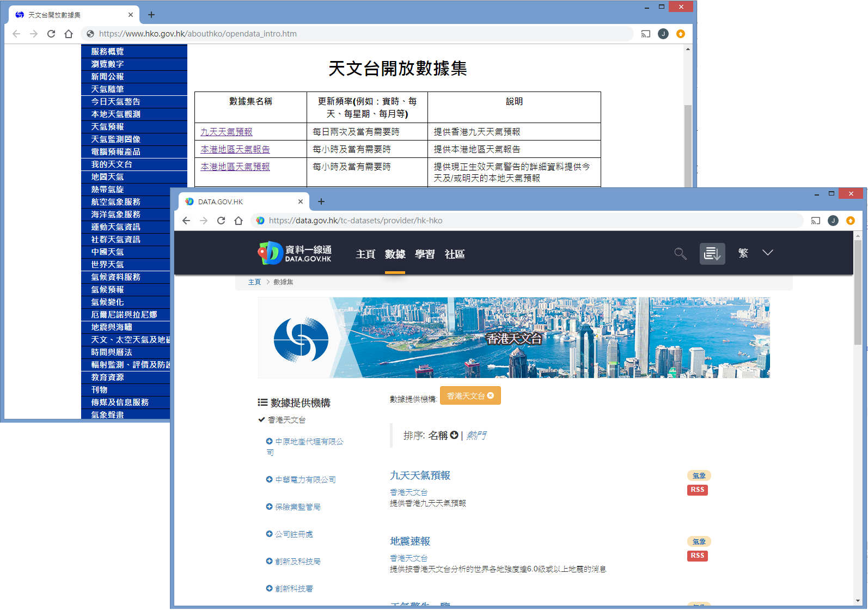Click HKO window address bar
This screenshot has width=868, height=610.
click(x=357, y=34)
